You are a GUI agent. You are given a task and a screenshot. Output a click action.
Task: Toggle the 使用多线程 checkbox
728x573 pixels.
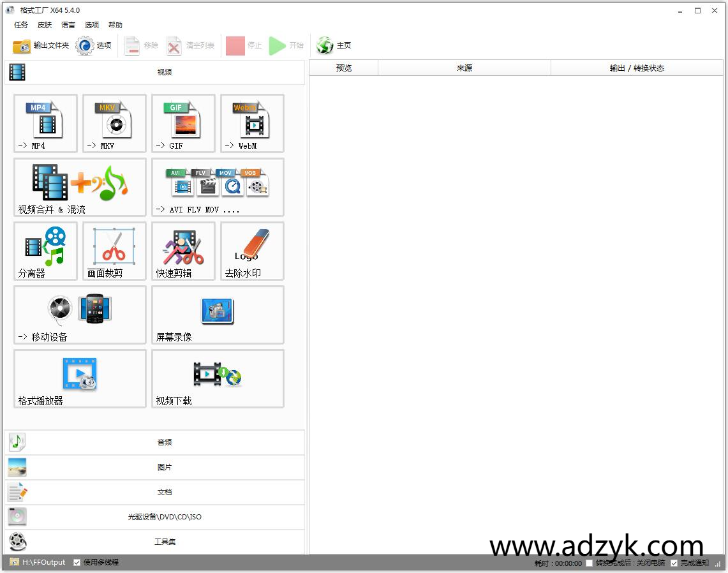(x=77, y=562)
